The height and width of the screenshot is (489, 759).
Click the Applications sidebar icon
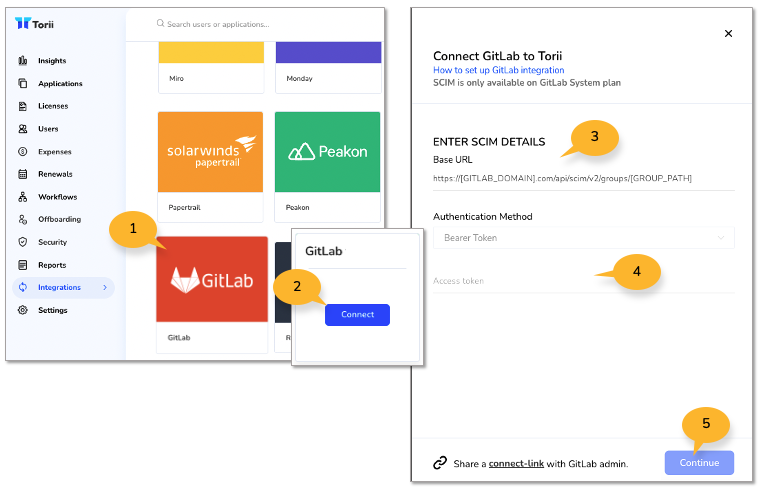[23, 83]
